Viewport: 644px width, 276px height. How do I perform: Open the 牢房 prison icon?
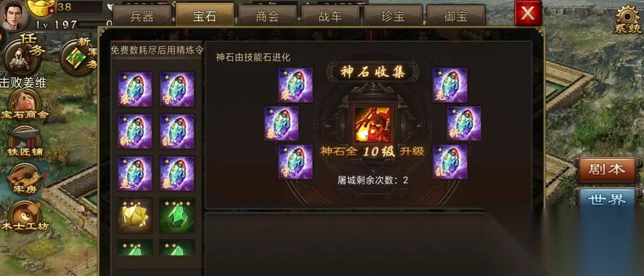25,181
